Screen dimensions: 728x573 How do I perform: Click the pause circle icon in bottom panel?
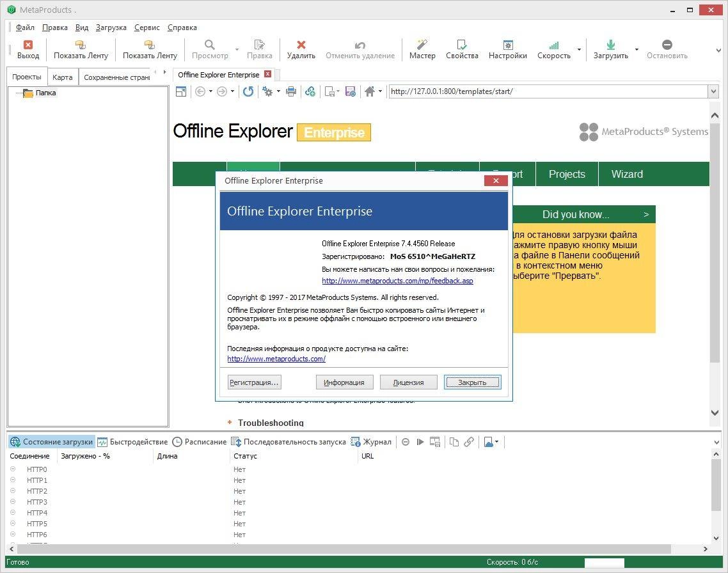click(406, 442)
